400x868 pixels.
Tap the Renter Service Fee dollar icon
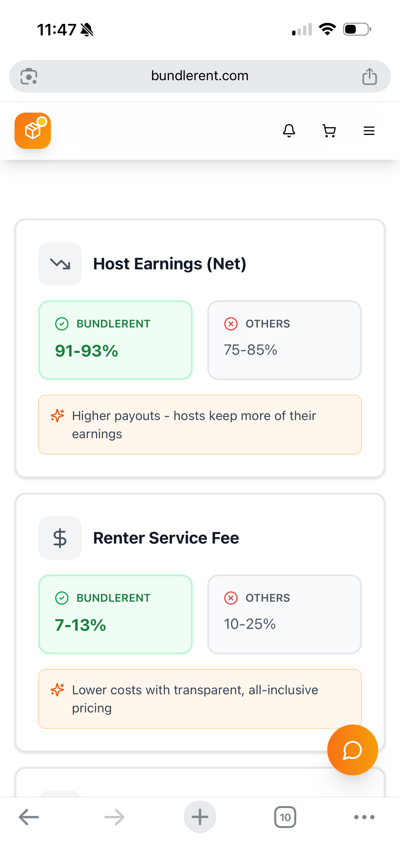tap(60, 538)
